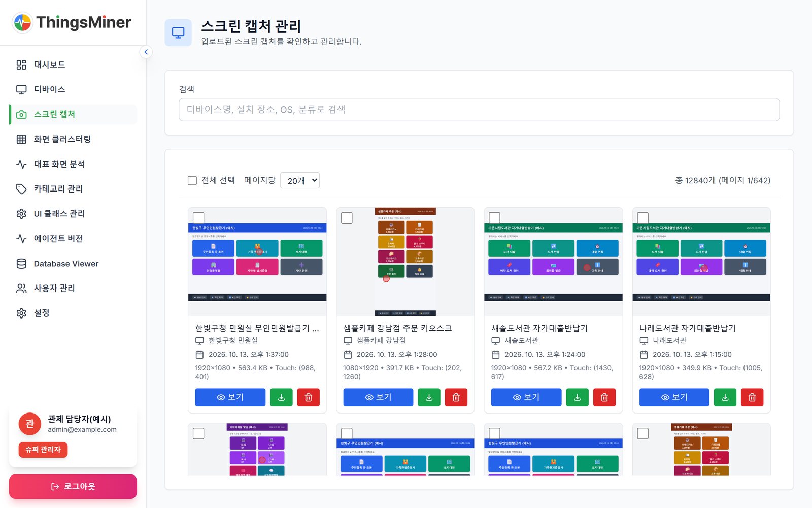Viewport: 812px width, 508px height.
Task: Delete the 새솔도서관 capture
Action: tap(604, 397)
